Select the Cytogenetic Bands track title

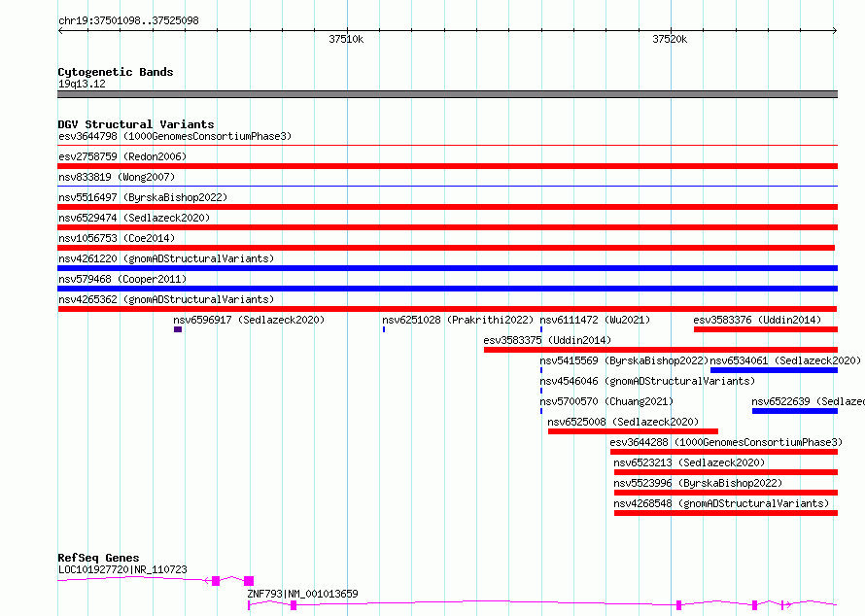116,72
